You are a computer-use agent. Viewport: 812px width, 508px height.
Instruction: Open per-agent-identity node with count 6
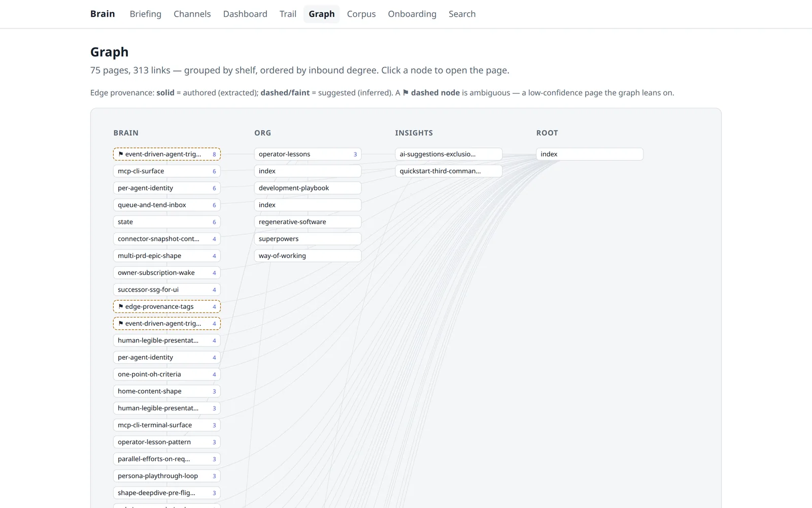(x=167, y=188)
